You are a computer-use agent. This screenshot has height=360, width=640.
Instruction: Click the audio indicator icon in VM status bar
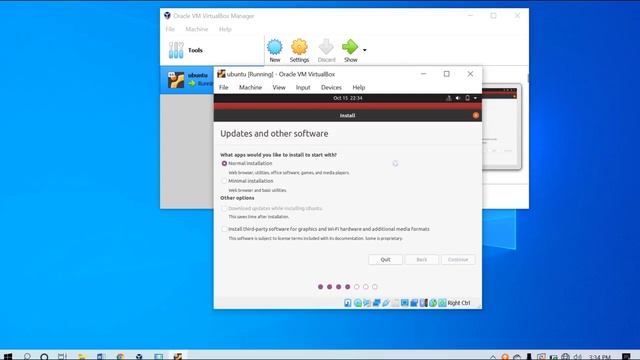pyautogui.click(x=367, y=303)
